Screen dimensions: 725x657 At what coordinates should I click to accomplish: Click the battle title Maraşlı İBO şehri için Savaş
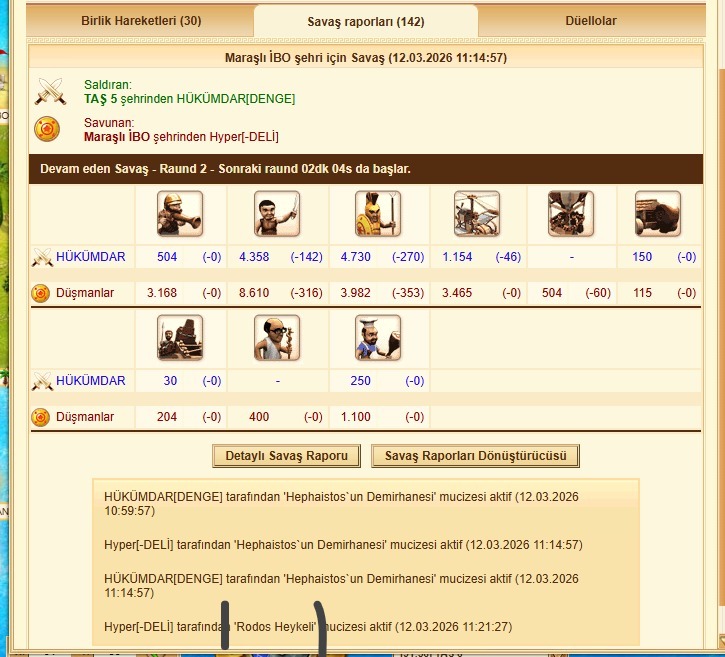(366, 58)
